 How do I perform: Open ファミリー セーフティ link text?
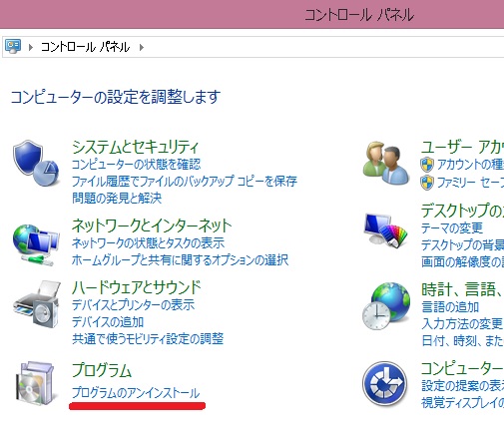[470, 183]
